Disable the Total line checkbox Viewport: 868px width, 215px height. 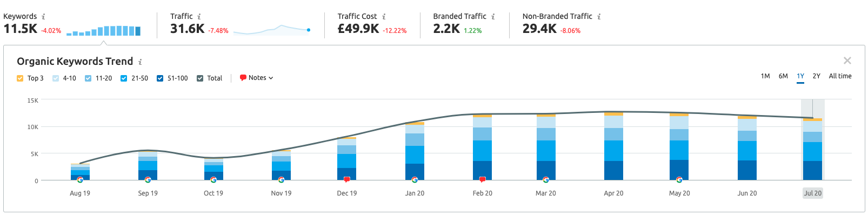click(200, 78)
